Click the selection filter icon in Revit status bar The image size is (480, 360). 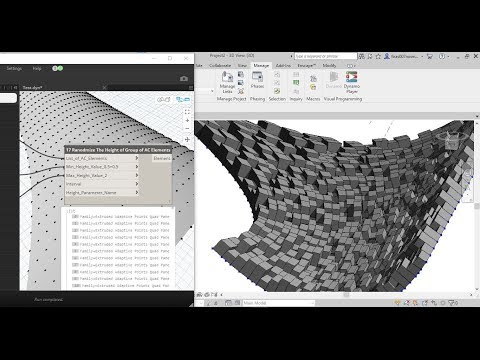pos(452,303)
